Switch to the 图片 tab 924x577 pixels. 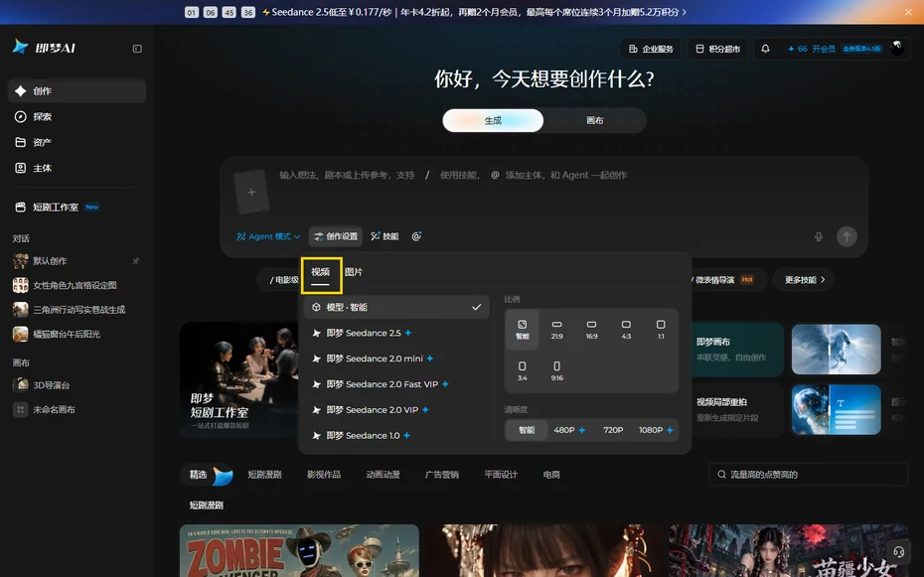[x=354, y=272]
